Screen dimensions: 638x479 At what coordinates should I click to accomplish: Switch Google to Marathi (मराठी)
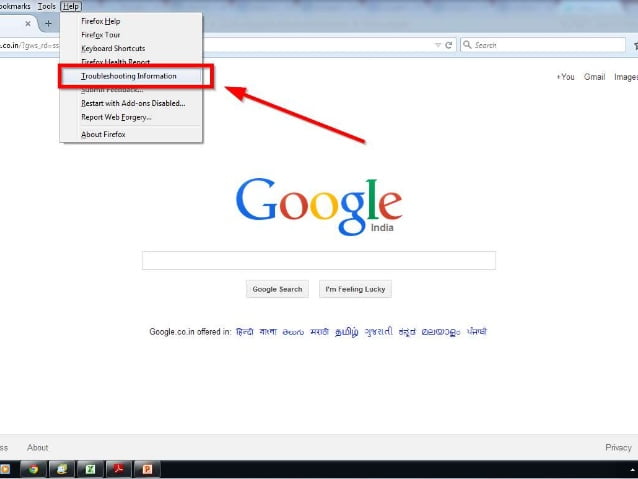[319, 332]
